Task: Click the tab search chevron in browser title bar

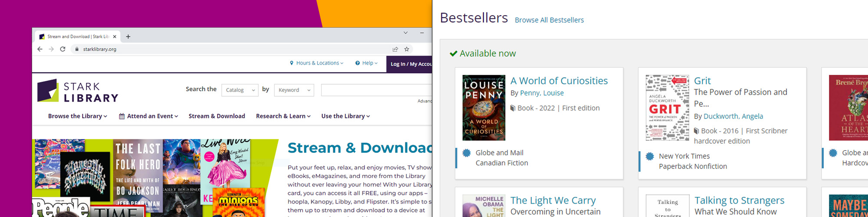Action: pyautogui.click(x=405, y=33)
